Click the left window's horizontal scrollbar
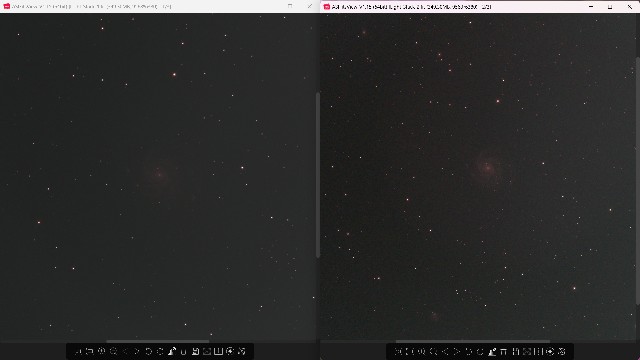This screenshot has height=360, width=640. [x=158, y=341]
